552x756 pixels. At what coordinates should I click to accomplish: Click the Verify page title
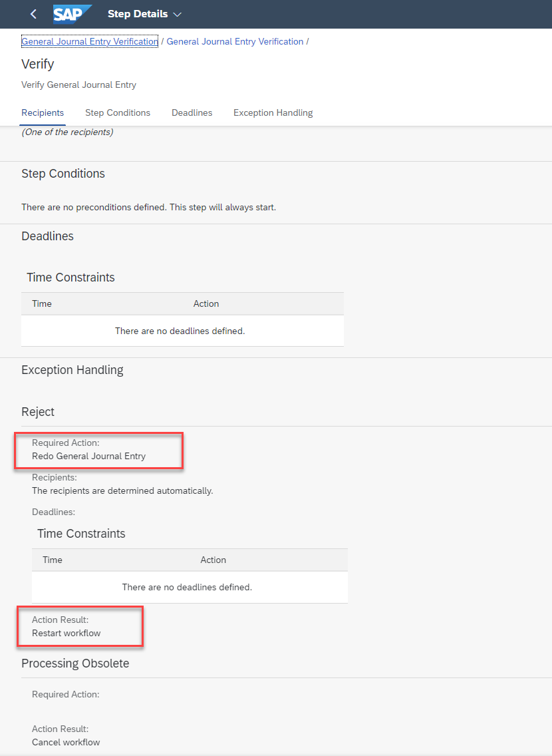click(x=37, y=64)
